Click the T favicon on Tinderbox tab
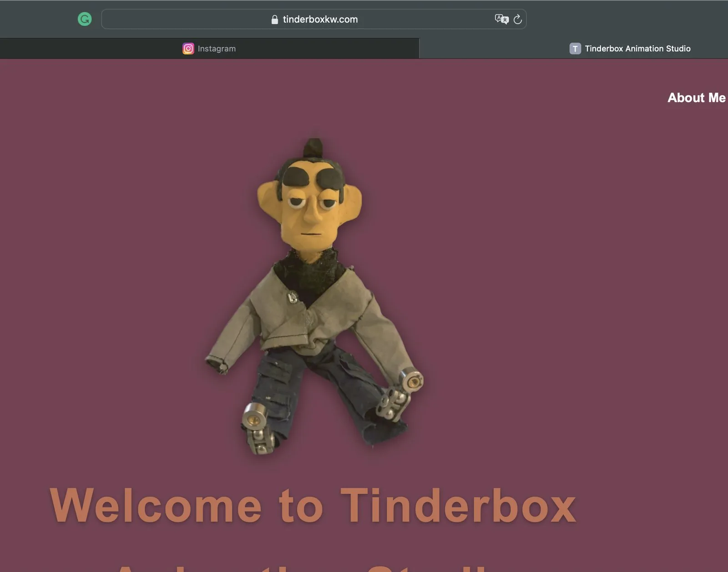Viewport: 728px width, 572px height. pos(575,49)
